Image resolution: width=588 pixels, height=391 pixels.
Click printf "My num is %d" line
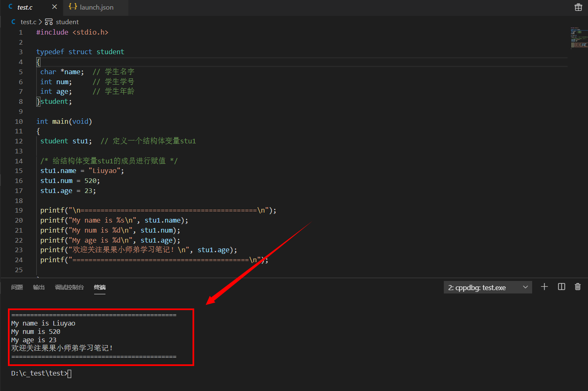(110, 230)
